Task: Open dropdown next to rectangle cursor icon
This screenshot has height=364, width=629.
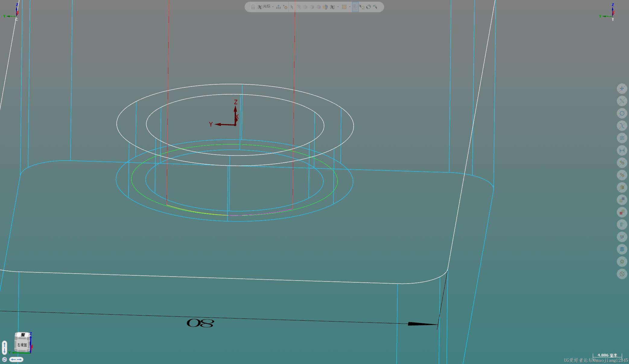Action: (338, 7)
